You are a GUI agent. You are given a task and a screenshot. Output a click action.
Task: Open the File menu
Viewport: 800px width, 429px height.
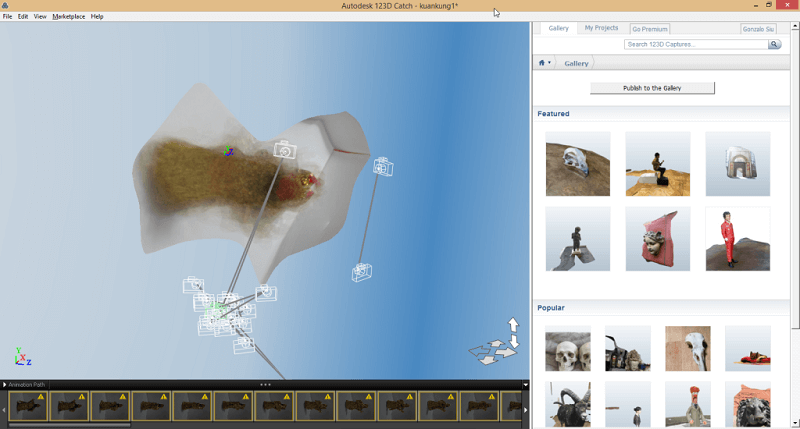click(7, 16)
